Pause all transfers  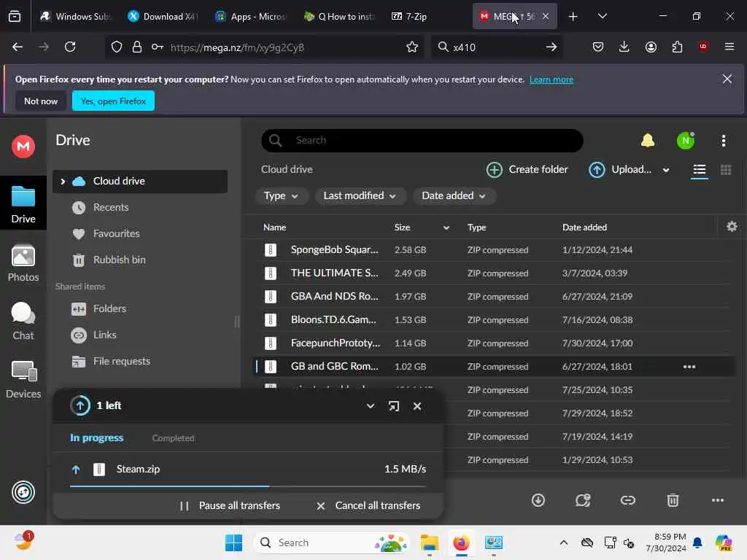click(x=230, y=506)
